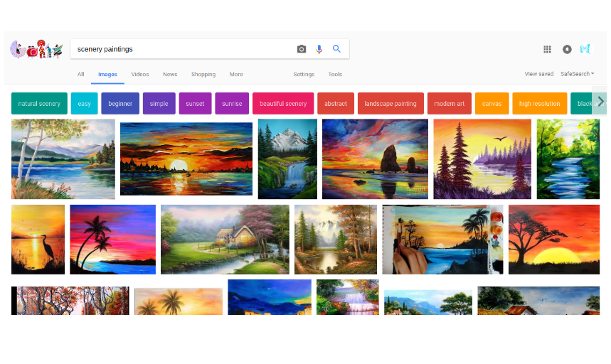Click the magnifying glass search button

pyautogui.click(x=337, y=49)
